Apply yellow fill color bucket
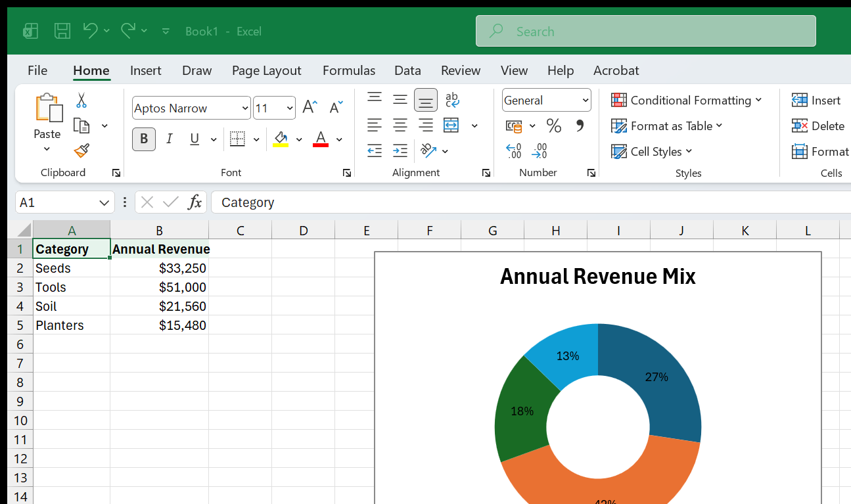The image size is (851, 504). click(x=281, y=139)
